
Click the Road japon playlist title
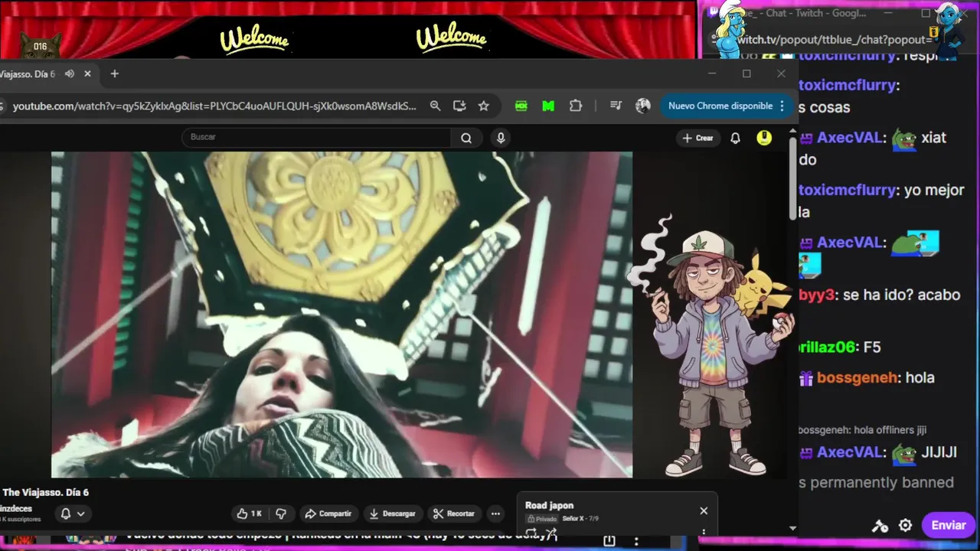pyautogui.click(x=549, y=506)
